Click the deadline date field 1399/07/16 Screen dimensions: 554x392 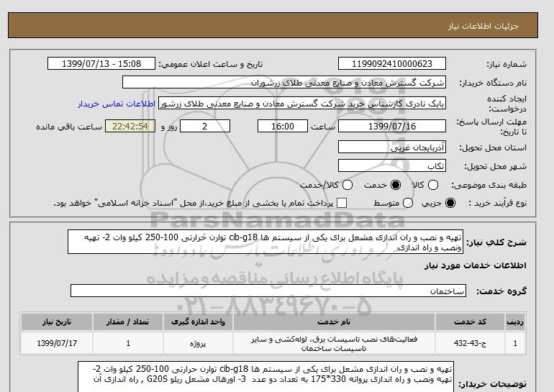click(x=392, y=126)
